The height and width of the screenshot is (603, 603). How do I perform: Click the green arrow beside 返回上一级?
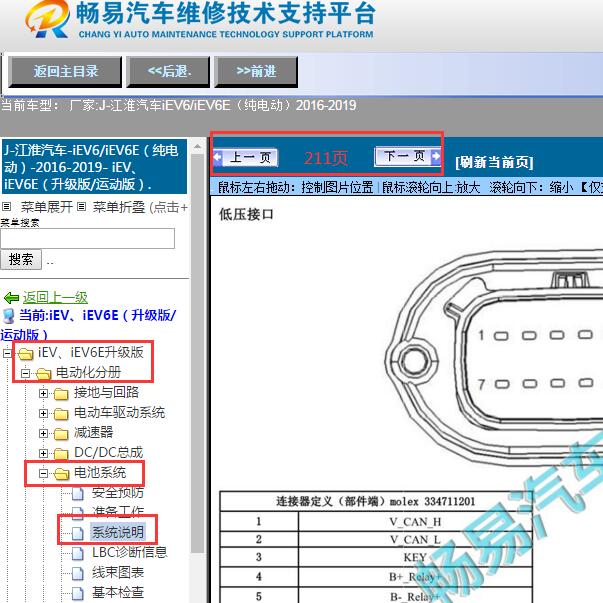(x=11, y=298)
